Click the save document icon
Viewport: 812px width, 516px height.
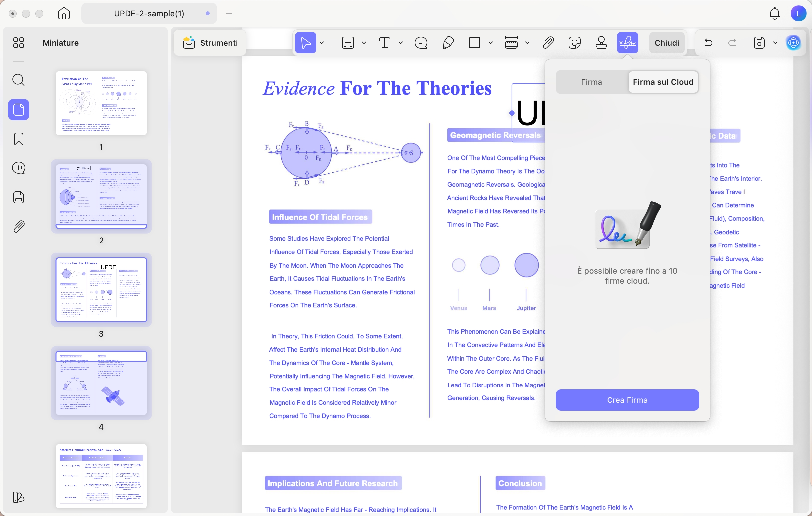759,43
